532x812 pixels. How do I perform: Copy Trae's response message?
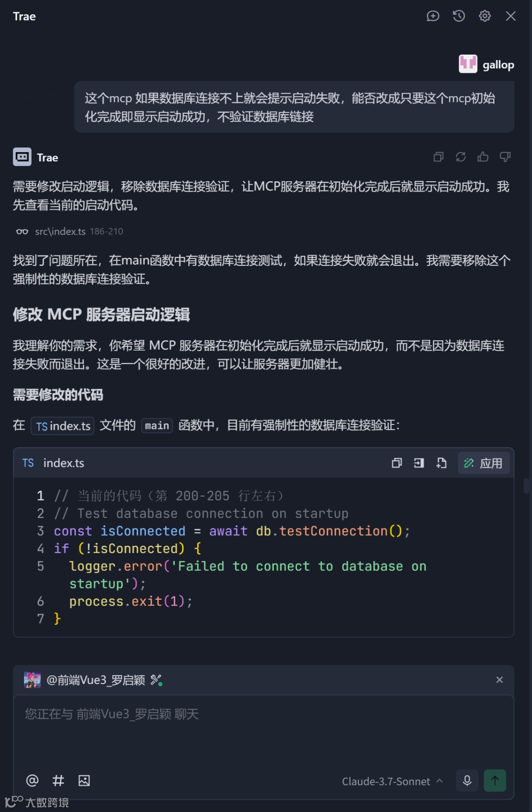[x=438, y=157]
